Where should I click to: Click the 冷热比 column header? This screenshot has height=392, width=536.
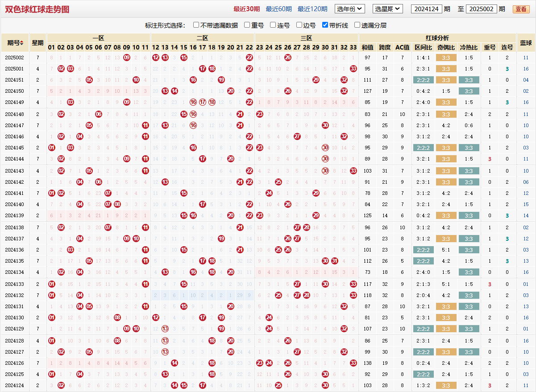[469, 47]
